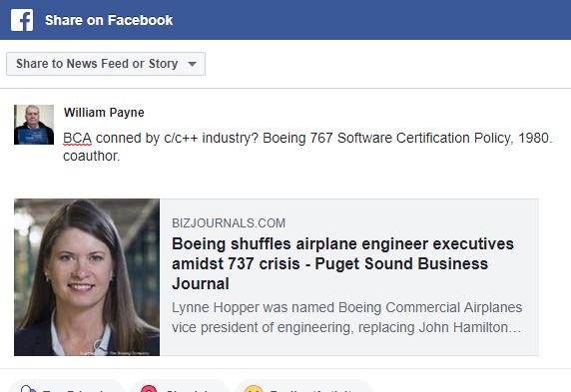Open the Share to News Feed dropdown
571x392 pixels.
[x=106, y=64]
